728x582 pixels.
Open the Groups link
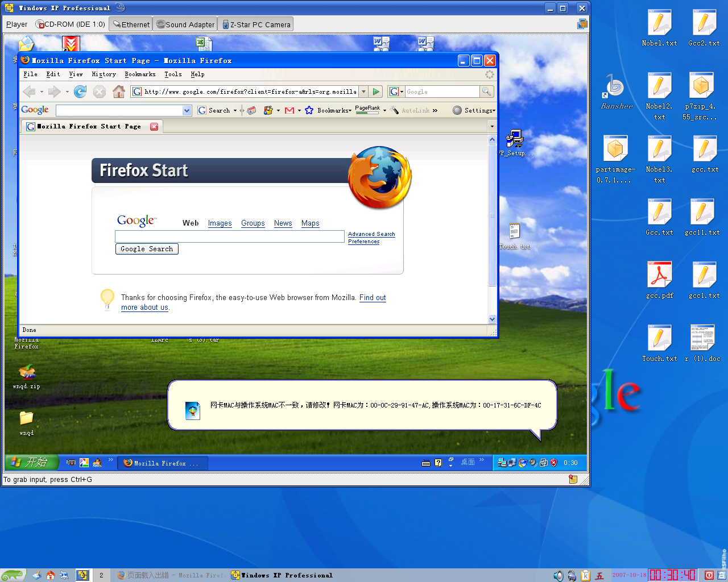pos(253,223)
